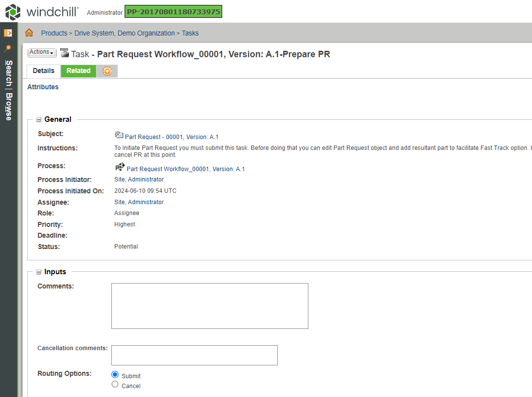Click the orange plus icon to add a tab
The height and width of the screenshot is (397, 532).
pos(107,71)
